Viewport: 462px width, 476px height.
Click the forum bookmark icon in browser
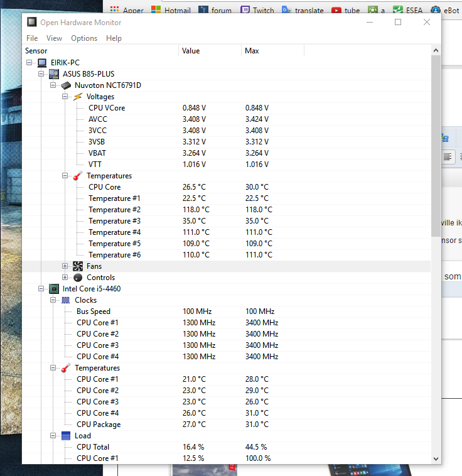[x=203, y=10]
